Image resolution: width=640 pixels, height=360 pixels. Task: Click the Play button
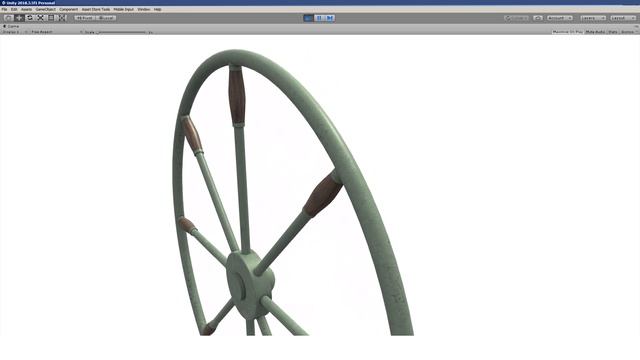pos(309,18)
